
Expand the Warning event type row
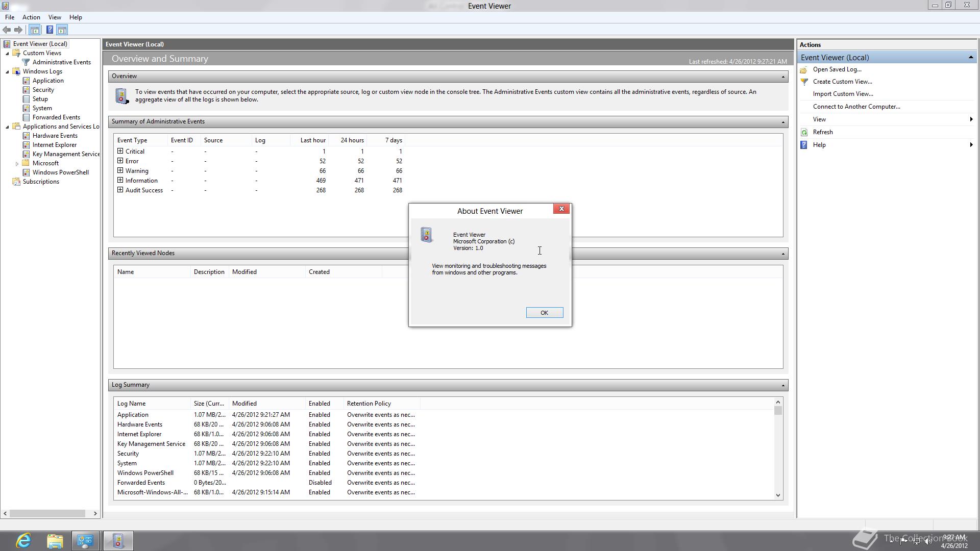point(120,170)
